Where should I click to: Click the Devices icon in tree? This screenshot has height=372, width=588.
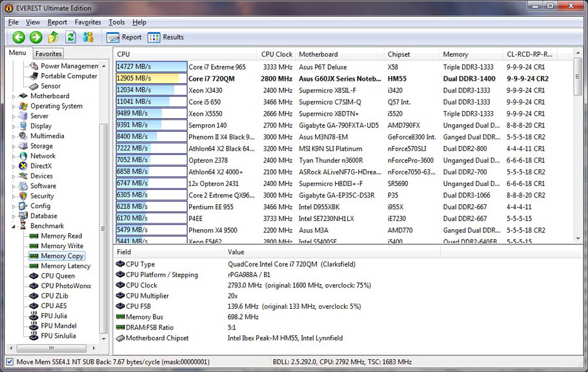(x=23, y=176)
